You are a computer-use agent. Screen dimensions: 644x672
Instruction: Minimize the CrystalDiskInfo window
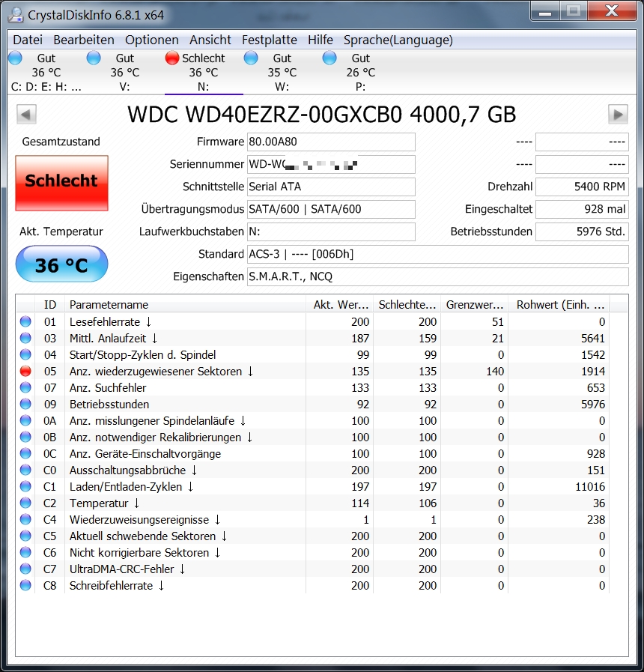(545, 11)
